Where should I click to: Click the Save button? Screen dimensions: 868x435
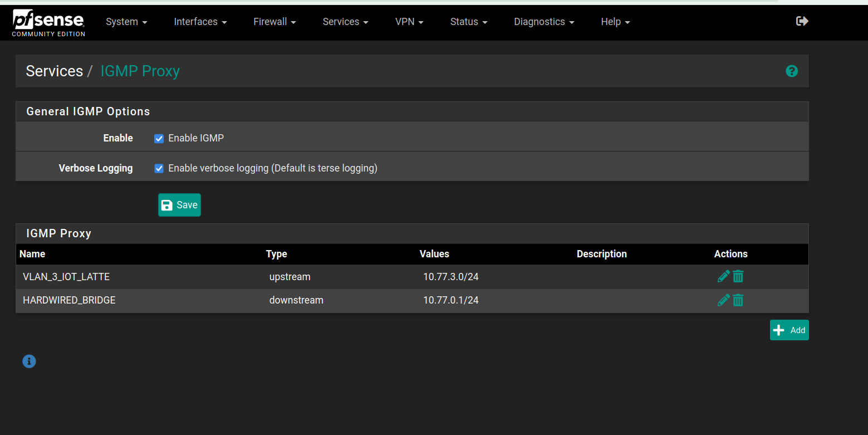point(179,205)
